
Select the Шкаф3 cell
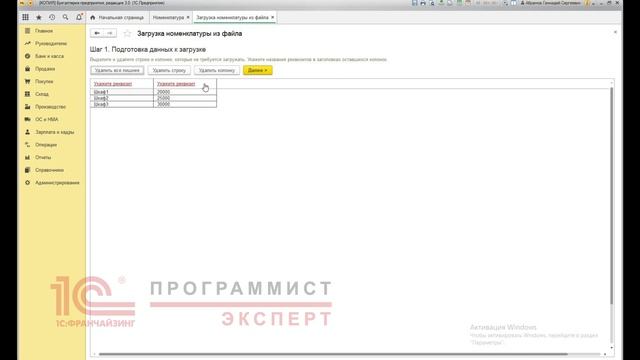122,104
